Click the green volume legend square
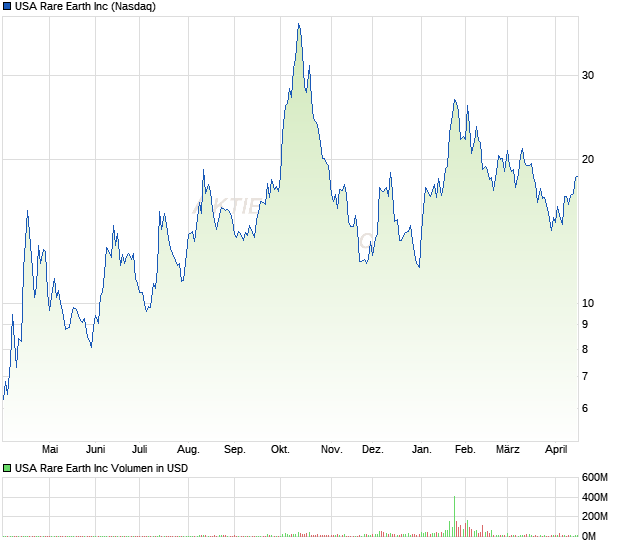Screen dimensions: 620x546 (x=8, y=468)
